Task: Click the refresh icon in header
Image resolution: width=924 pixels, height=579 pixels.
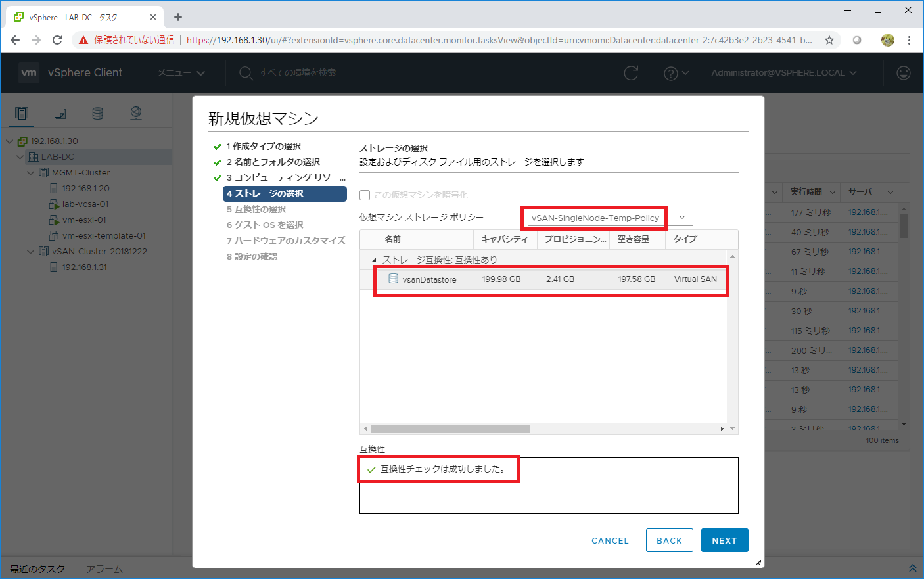Action: pyautogui.click(x=631, y=72)
